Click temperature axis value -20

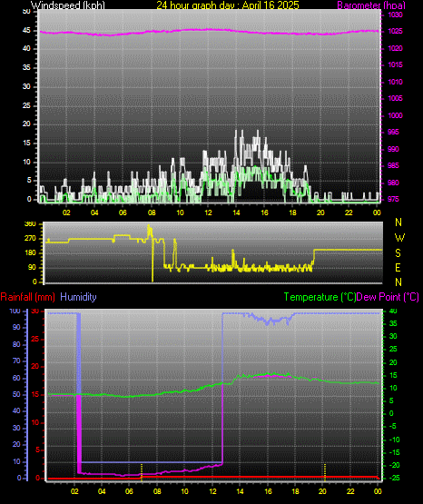pos(395,465)
